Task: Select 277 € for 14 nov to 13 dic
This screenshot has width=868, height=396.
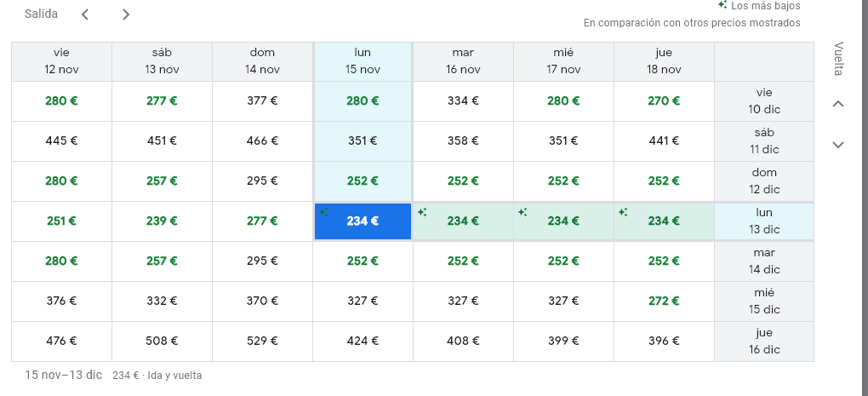Action: (x=262, y=221)
